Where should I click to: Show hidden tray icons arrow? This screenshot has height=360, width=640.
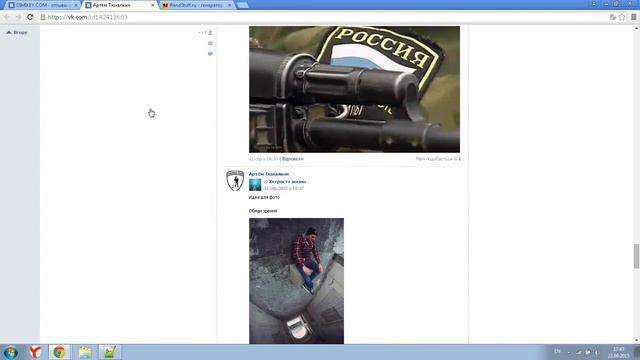tap(569, 353)
